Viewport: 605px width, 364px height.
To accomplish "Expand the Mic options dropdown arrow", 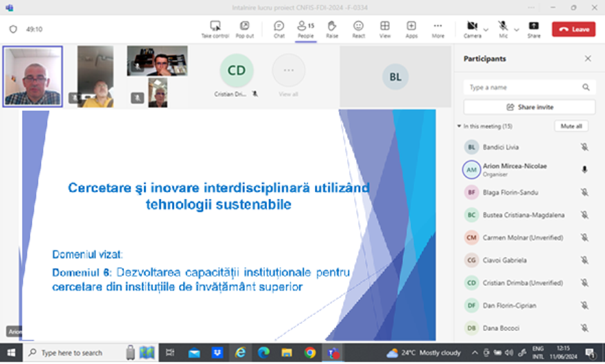I will coord(516,30).
